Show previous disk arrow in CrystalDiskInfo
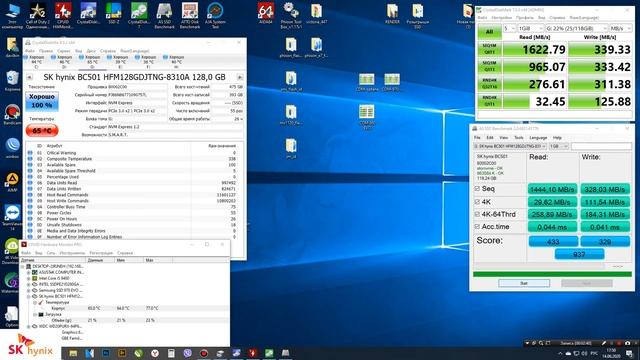640x360 pixels. 29,77
